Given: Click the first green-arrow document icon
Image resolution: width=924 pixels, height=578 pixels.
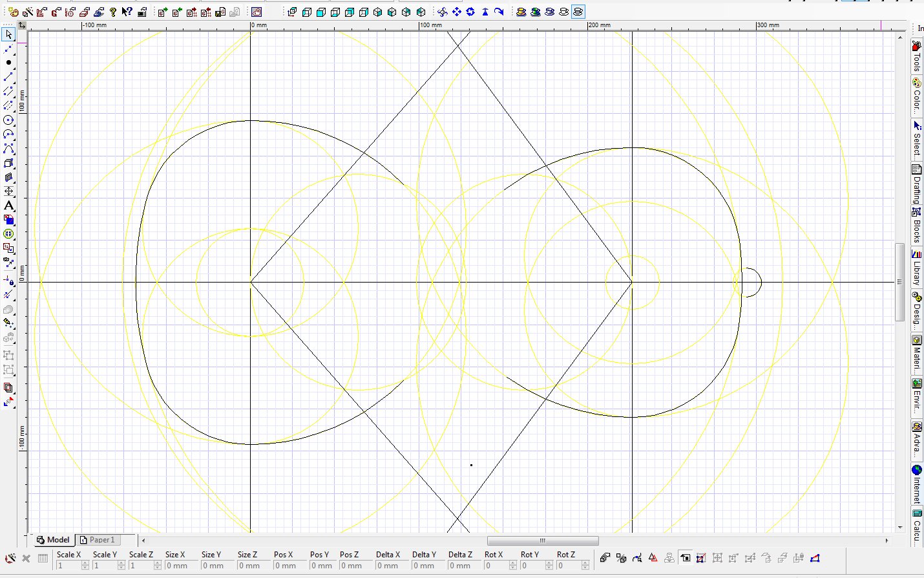Looking at the screenshot, I should click(162, 12).
